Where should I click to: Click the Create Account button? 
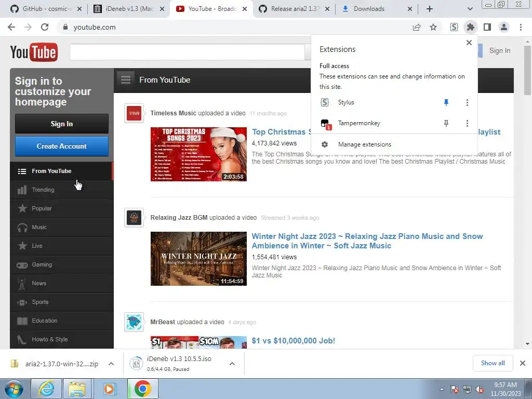coord(62,146)
